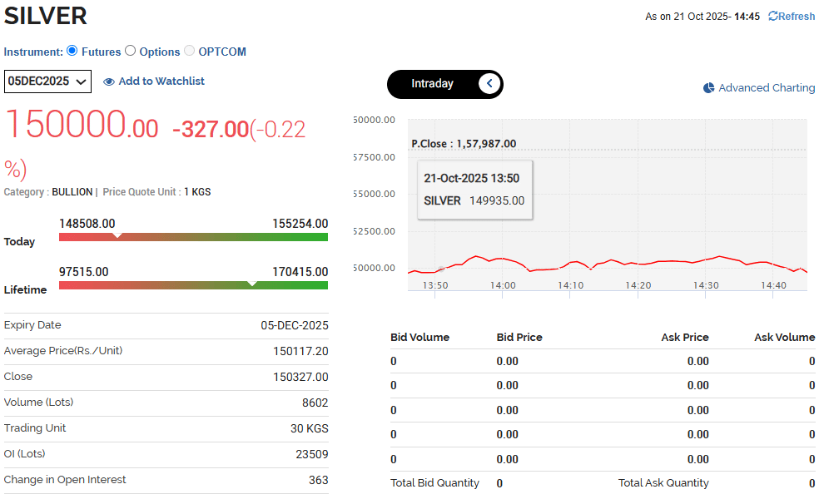Open the Advanced Charting link

tap(767, 88)
